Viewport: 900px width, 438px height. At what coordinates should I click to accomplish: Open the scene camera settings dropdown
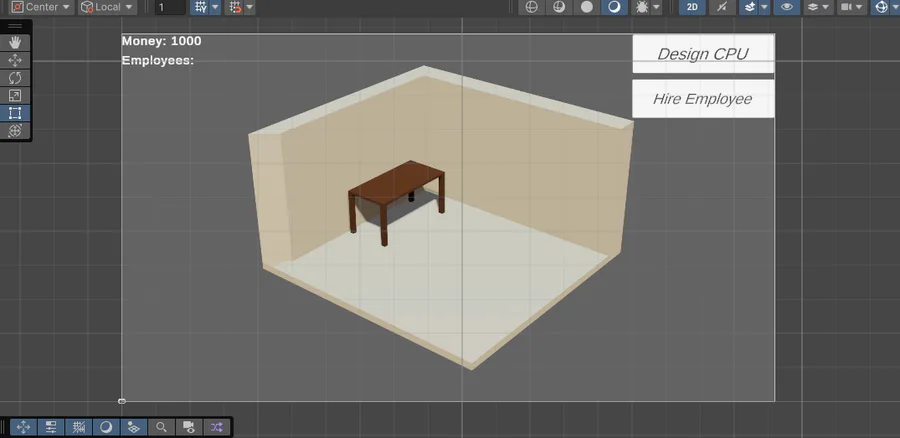pos(852,7)
